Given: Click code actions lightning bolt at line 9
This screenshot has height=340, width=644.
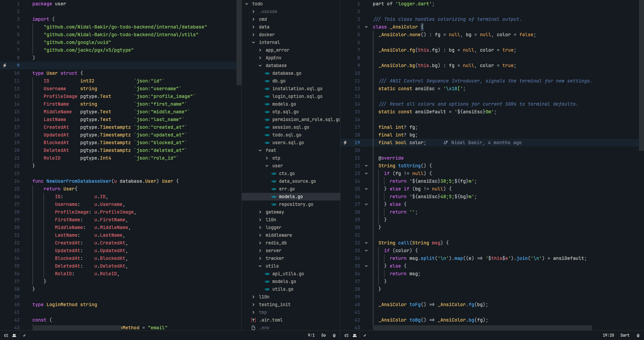Looking at the screenshot, I should point(5,65).
